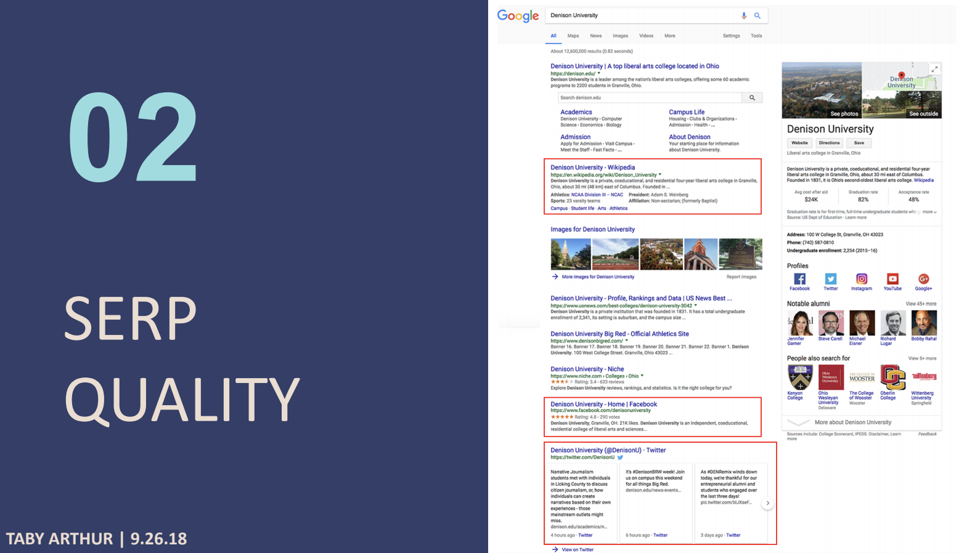The height and width of the screenshot is (553, 980).
Task: Open the US News Best Colleges result
Action: 641,298
